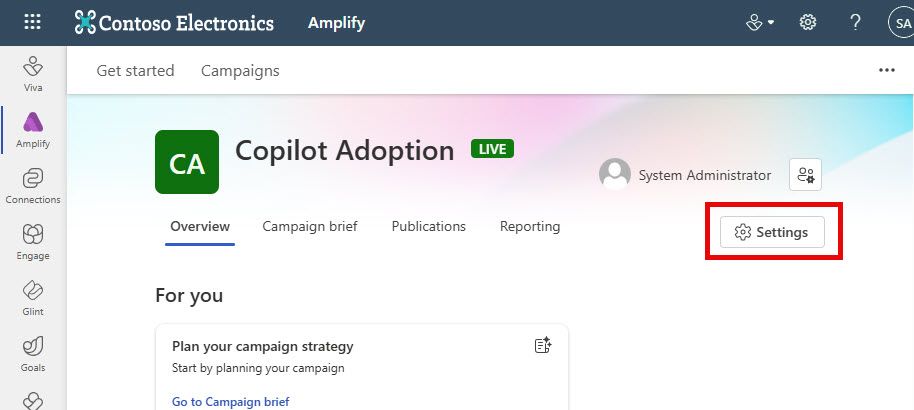The image size is (914, 410).
Task: Switch to the Campaign brief tab
Action: click(x=310, y=226)
